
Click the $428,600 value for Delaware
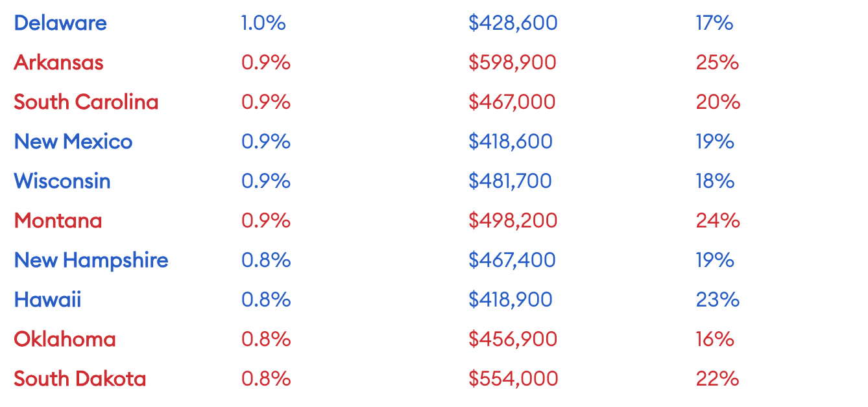coord(513,23)
